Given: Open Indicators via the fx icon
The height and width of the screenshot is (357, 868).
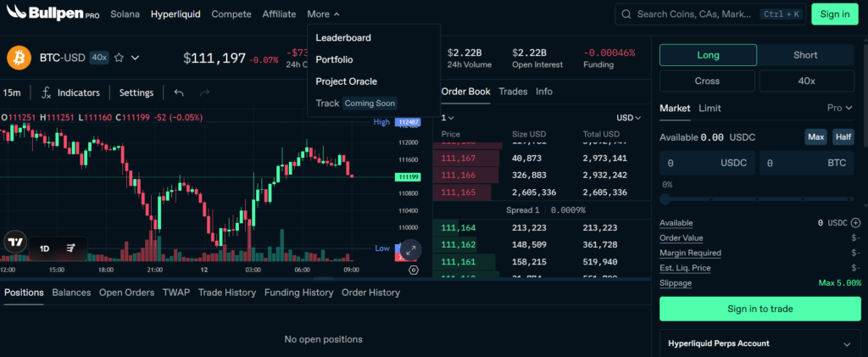Looking at the screenshot, I should pos(47,92).
